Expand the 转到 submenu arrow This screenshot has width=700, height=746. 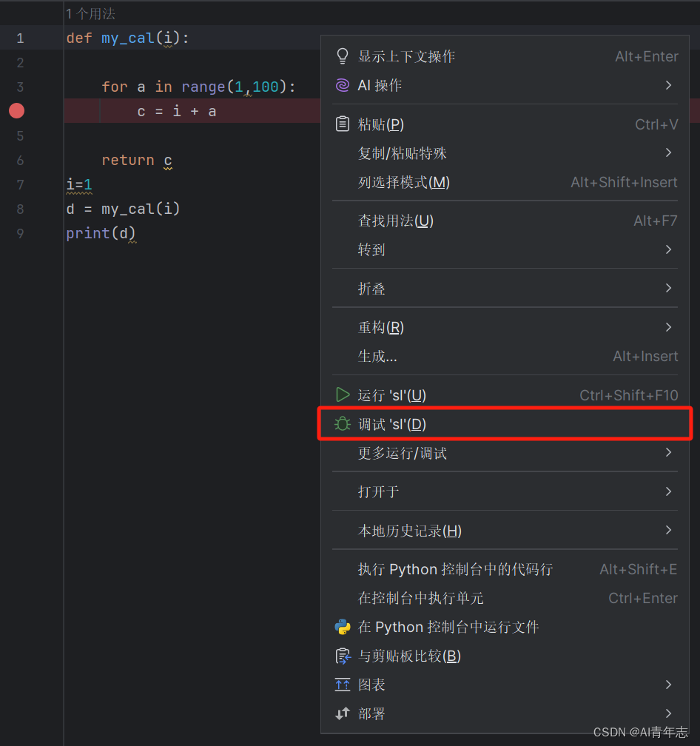(x=669, y=250)
